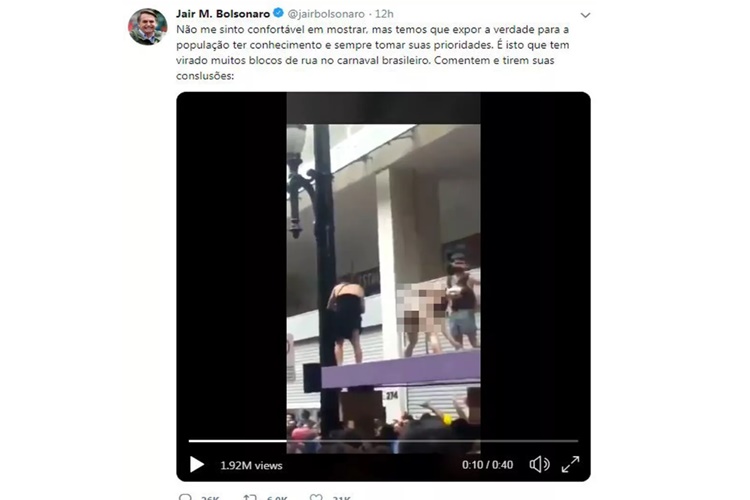The width and height of the screenshot is (750, 500).
Task: Enter fullscreen using the expand arrows icon
Action: pos(570,464)
